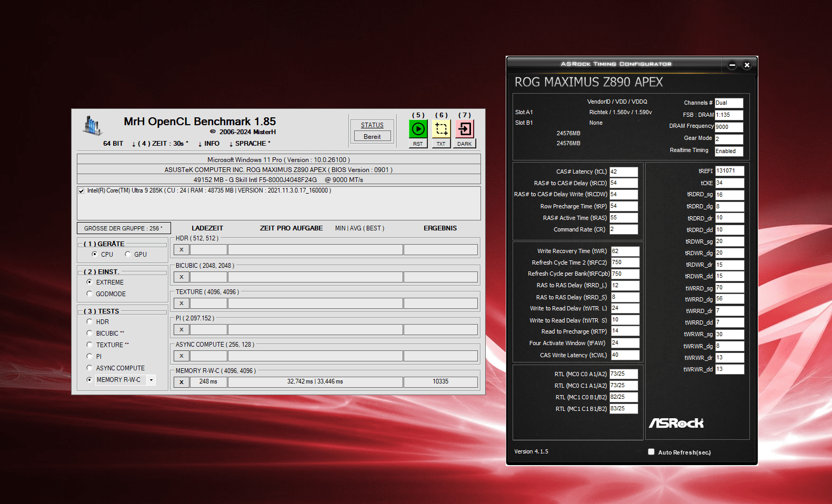The image size is (832, 504).
Task: Start the benchmark with the green play icon
Action: tap(418, 129)
